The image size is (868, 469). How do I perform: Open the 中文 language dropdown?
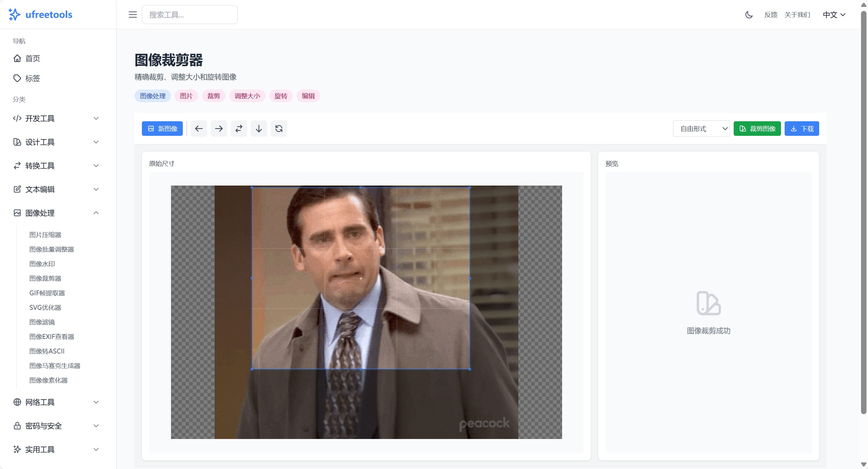[834, 15]
